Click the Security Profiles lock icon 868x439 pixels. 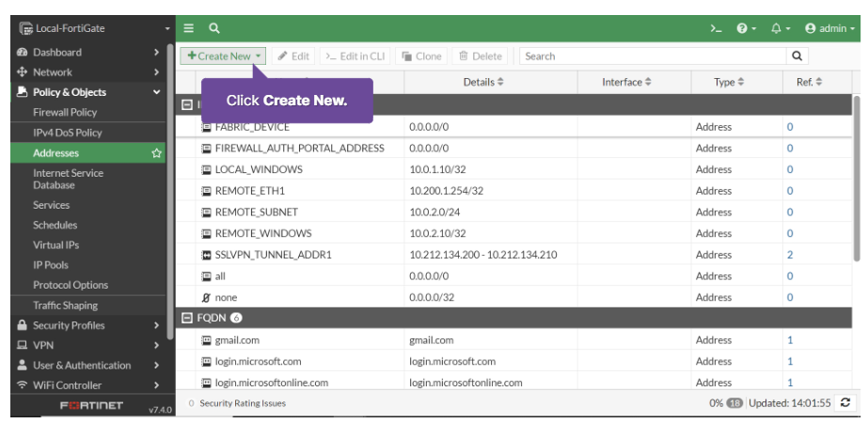[x=23, y=325]
